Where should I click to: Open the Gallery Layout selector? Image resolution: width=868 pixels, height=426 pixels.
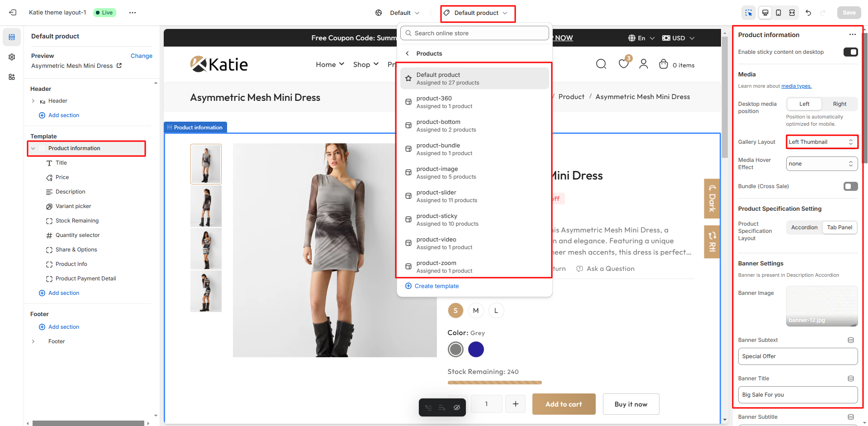(x=821, y=142)
